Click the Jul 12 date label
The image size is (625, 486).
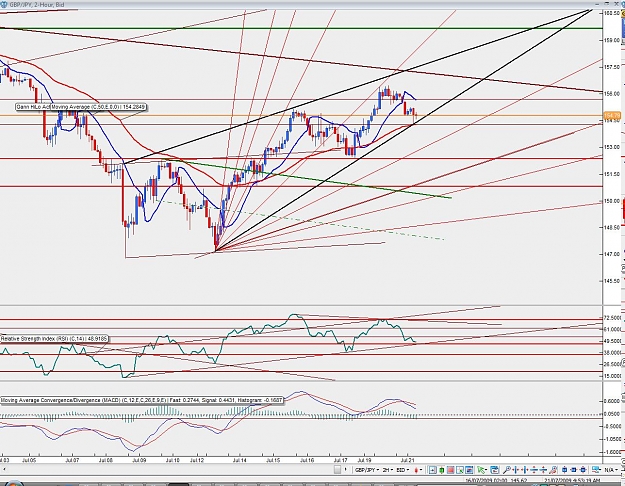click(197, 460)
